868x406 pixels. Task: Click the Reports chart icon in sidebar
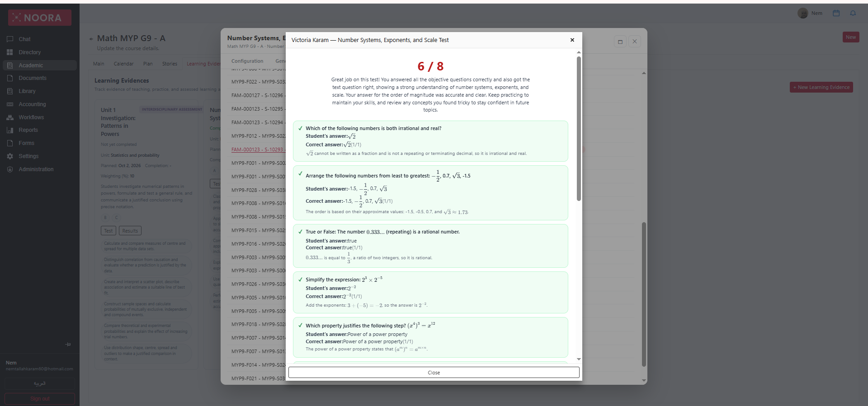10,130
